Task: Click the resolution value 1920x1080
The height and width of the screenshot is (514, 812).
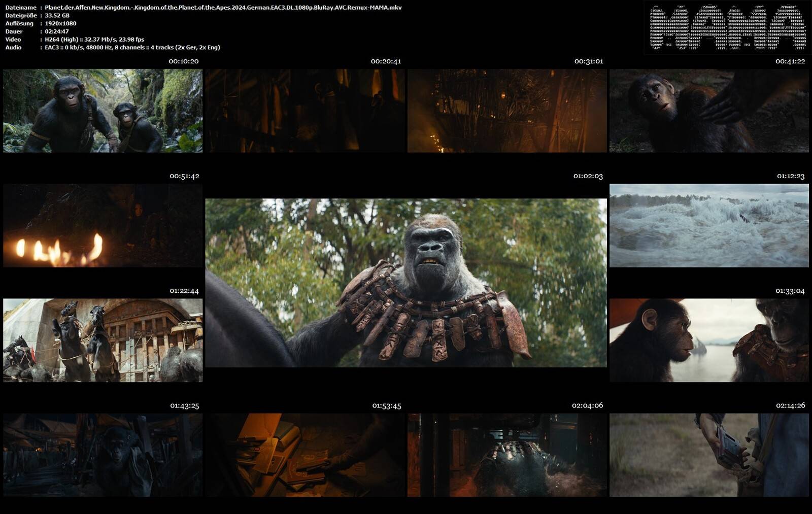Action: click(x=61, y=23)
